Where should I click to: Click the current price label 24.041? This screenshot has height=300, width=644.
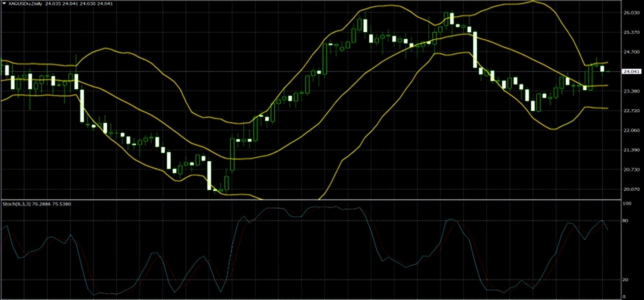coord(631,71)
